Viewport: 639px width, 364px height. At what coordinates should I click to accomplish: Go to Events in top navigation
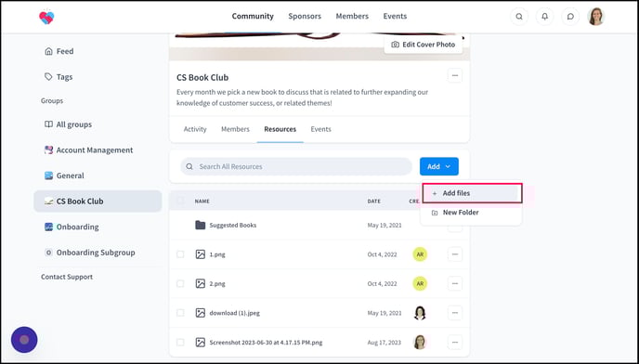[x=395, y=17]
